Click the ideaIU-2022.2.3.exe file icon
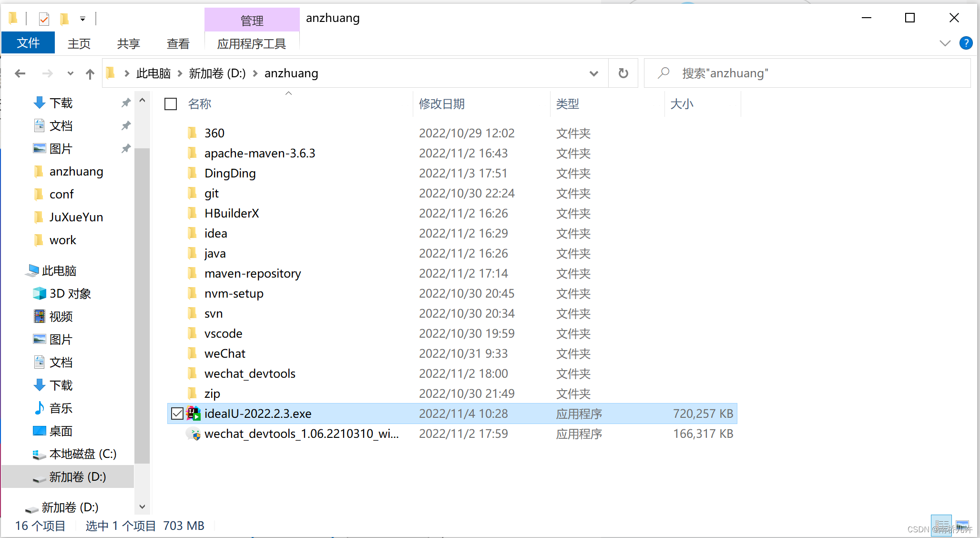Screen dimensions: 980x538 tap(194, 414)
